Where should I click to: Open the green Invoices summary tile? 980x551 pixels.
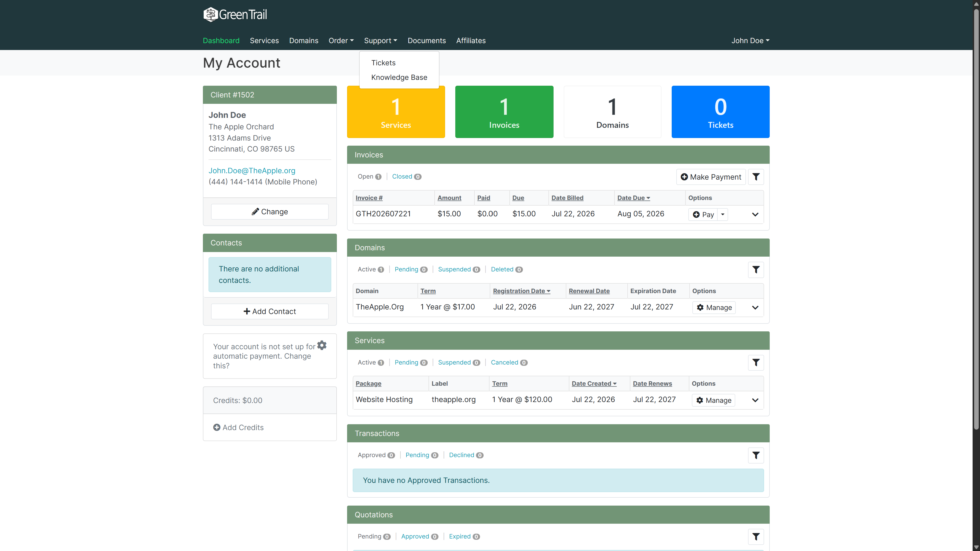pos(504,112)
